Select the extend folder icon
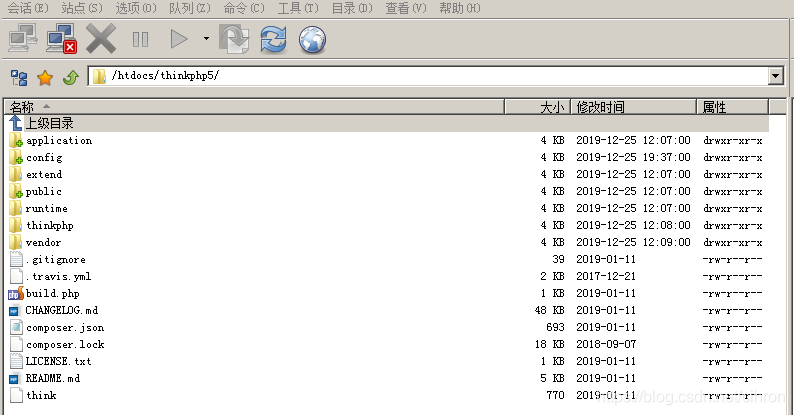This screenshot has width=794, height=415. point(16,175)
